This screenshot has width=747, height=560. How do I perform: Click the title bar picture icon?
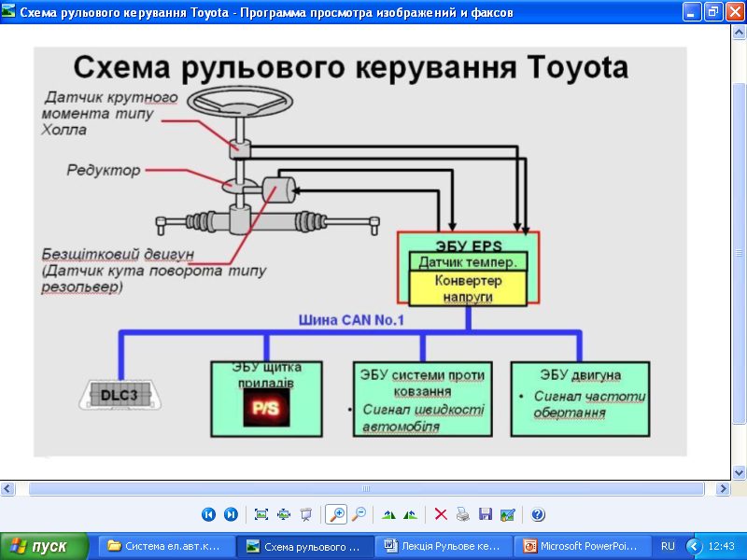tap(8, 11)
